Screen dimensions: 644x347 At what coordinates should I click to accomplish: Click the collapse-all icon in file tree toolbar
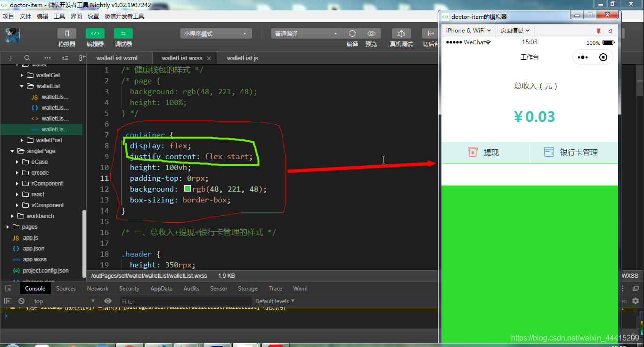(65, 58)
